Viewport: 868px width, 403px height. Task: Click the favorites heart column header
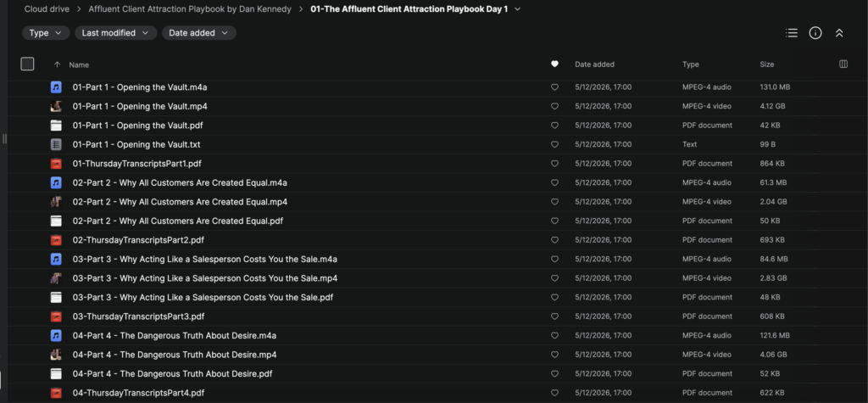pos(554,64)
